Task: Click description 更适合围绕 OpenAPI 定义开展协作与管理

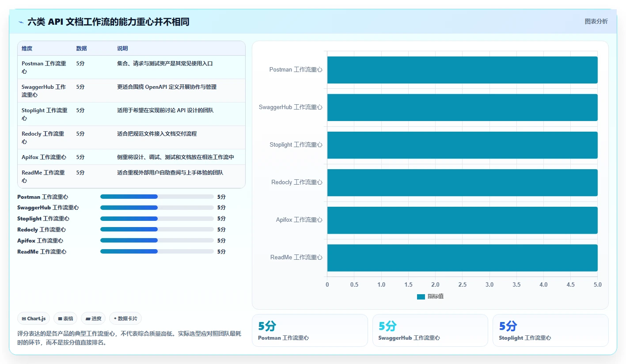Action: pyautogui.click(x=167, y=87)
